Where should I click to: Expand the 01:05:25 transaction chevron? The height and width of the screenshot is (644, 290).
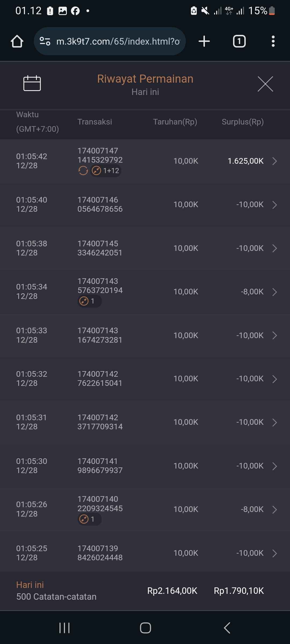pyautogui.click(x=274, y=553)
